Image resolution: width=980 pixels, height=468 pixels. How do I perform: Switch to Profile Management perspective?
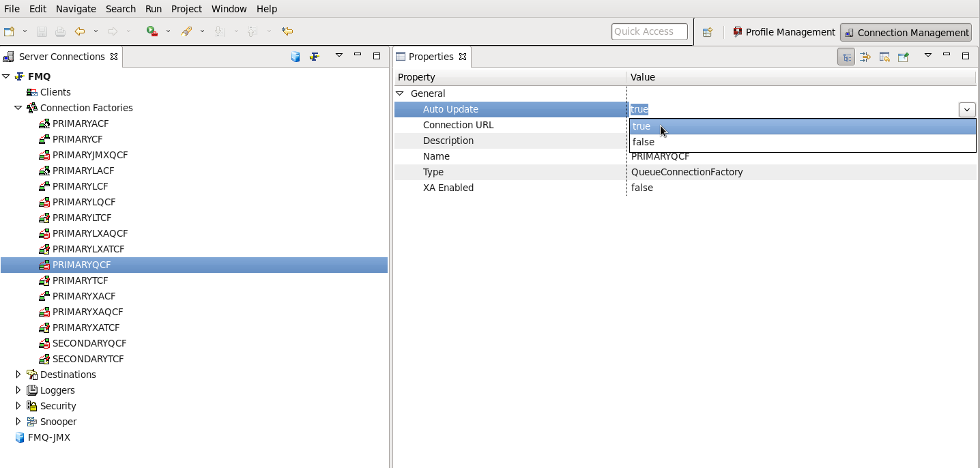tap(783, 32)
